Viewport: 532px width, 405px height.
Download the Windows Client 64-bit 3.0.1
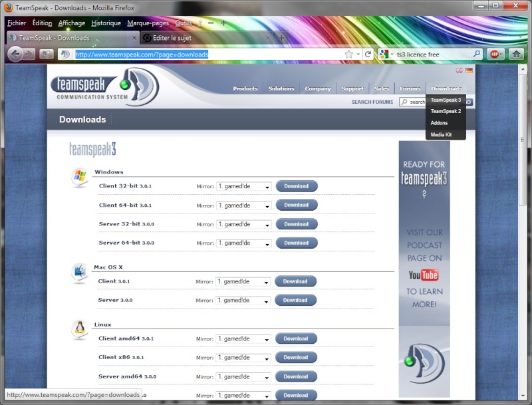coord(297,205)
